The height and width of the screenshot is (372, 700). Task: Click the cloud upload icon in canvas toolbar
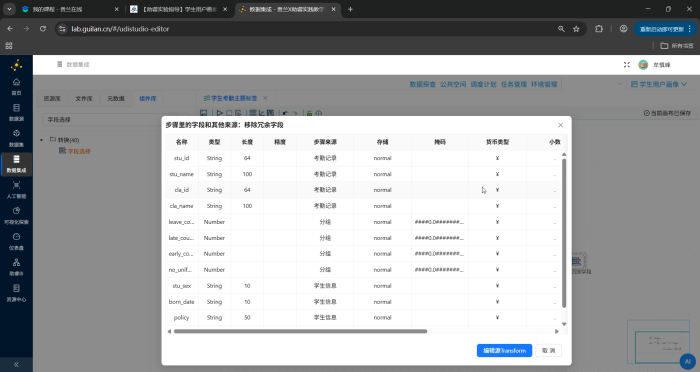(319, 113)
